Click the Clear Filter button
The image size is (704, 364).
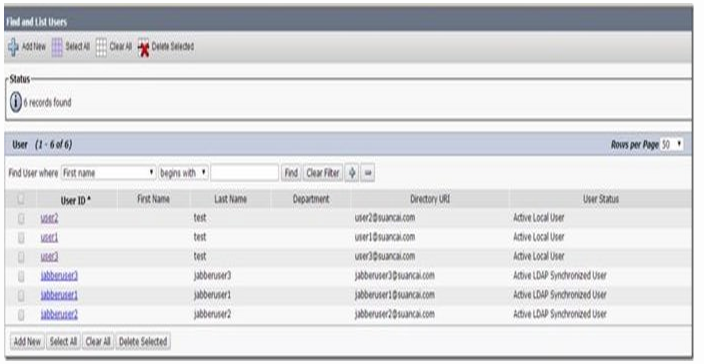tap(323, 173)
